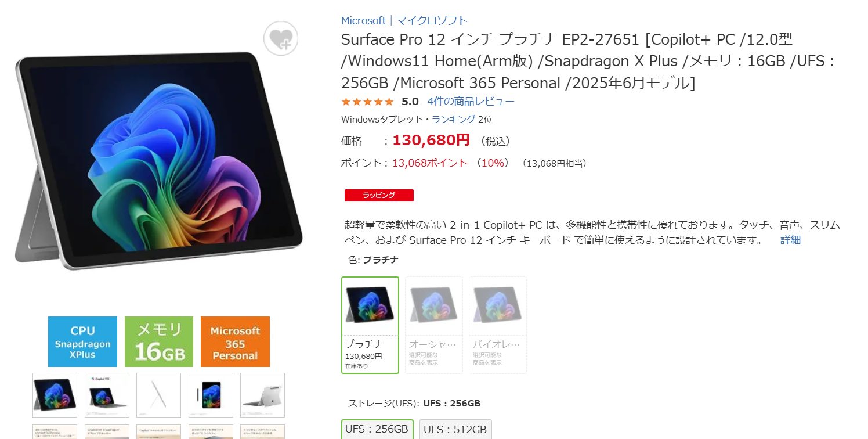868x439 pixels.
Task: Choose the バイオレット color variant
Action: [x=498, y=325]
